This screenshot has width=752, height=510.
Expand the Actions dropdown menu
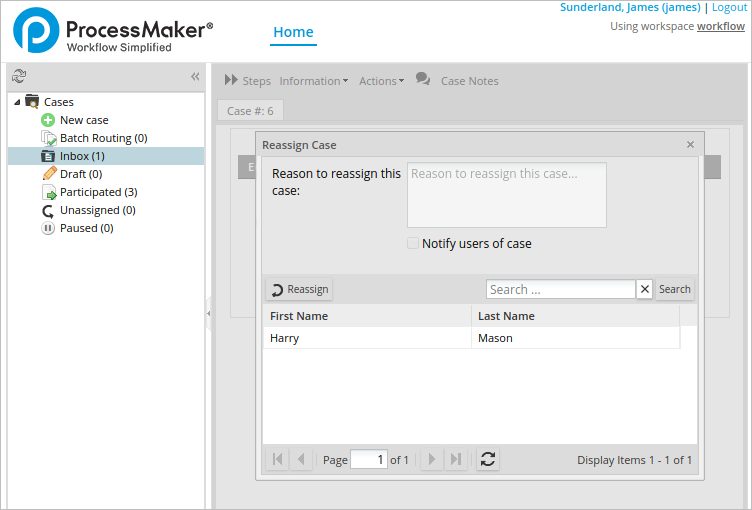tap(381, 81)
